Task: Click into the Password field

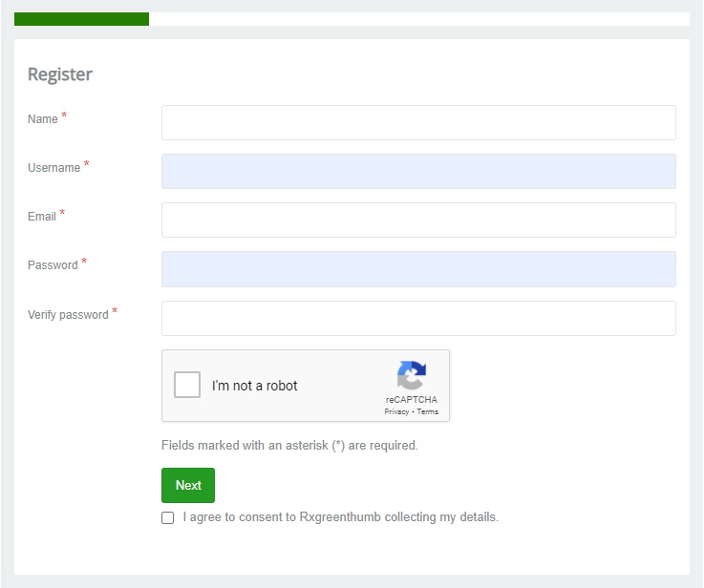Action: 418,269
